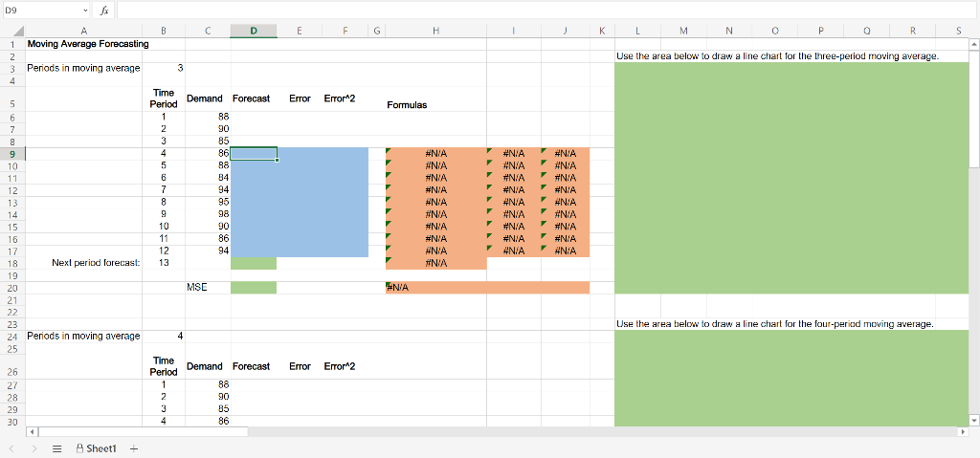Viewport: 980px width, 458px height.
Task: Click the vertical scrollbar up arrow
Action: click(x=972, y=44)
